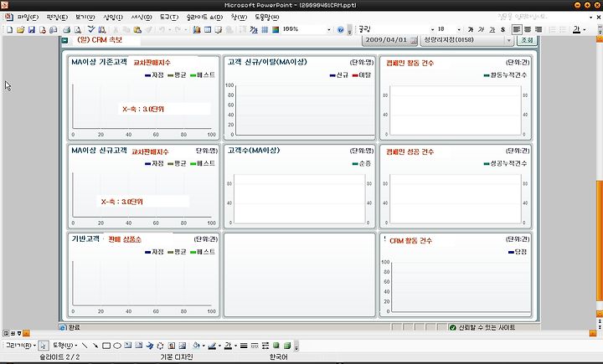
Task: Open the 3-D Style options
Action: point(287,346)
